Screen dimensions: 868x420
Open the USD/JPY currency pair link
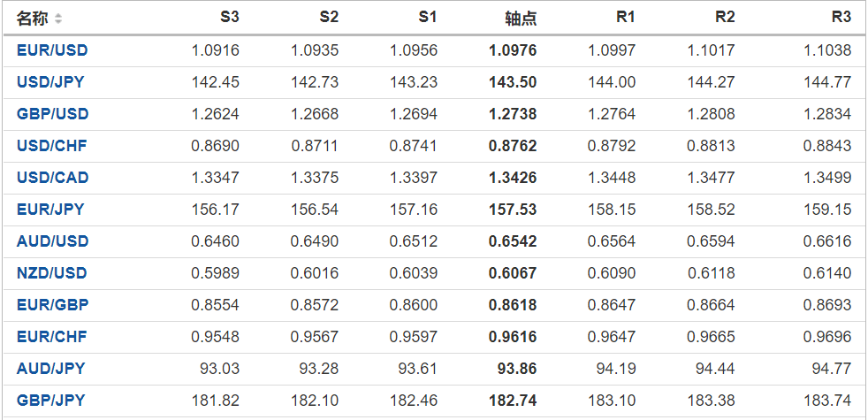[50, 82]
